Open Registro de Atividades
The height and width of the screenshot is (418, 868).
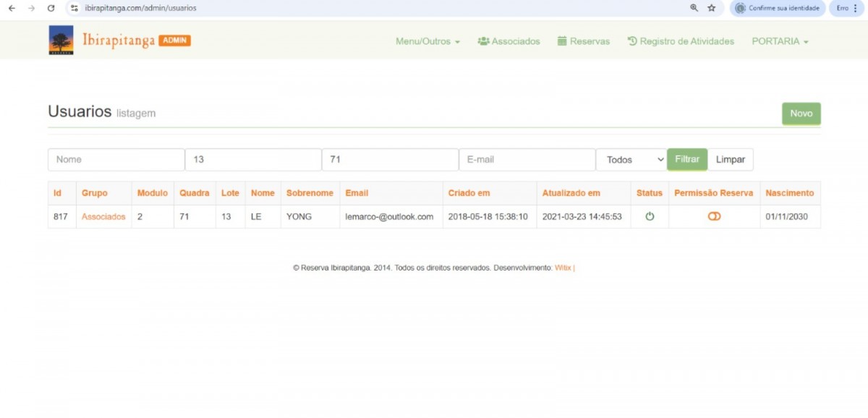[680, 41]
